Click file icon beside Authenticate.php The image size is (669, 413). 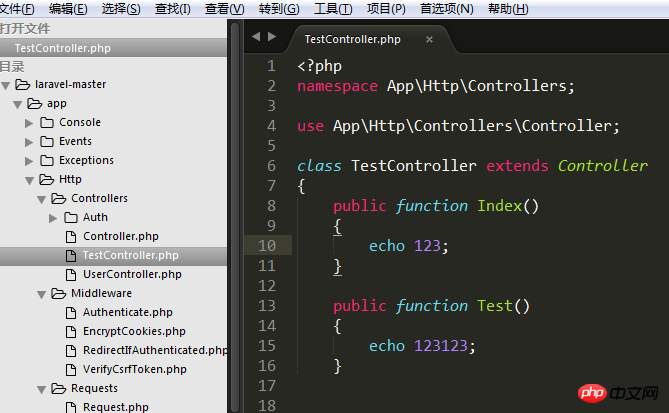coord(71,313)
